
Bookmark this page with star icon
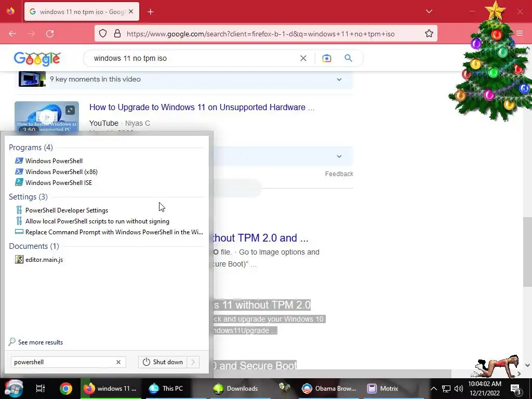429,34
